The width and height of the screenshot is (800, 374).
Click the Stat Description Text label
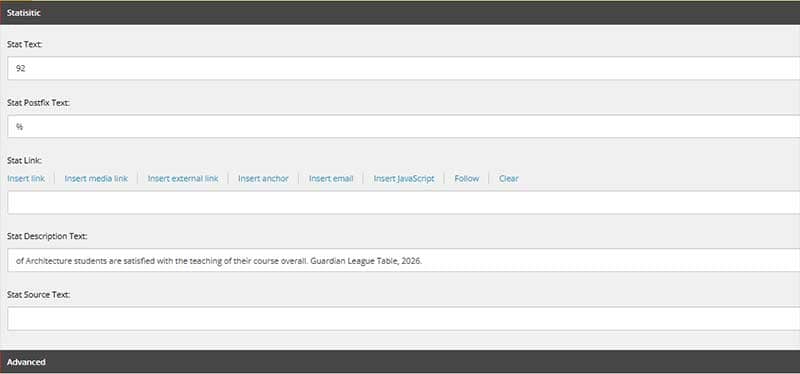[x=47, y=236]
